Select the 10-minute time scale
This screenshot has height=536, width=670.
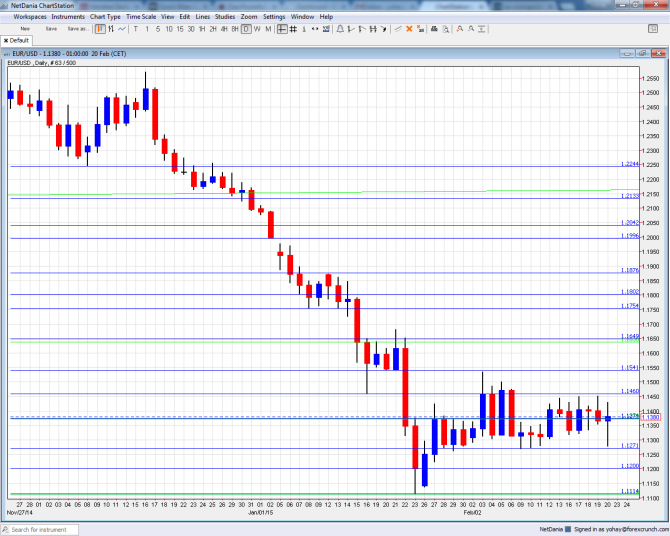(x=169, y=29)
